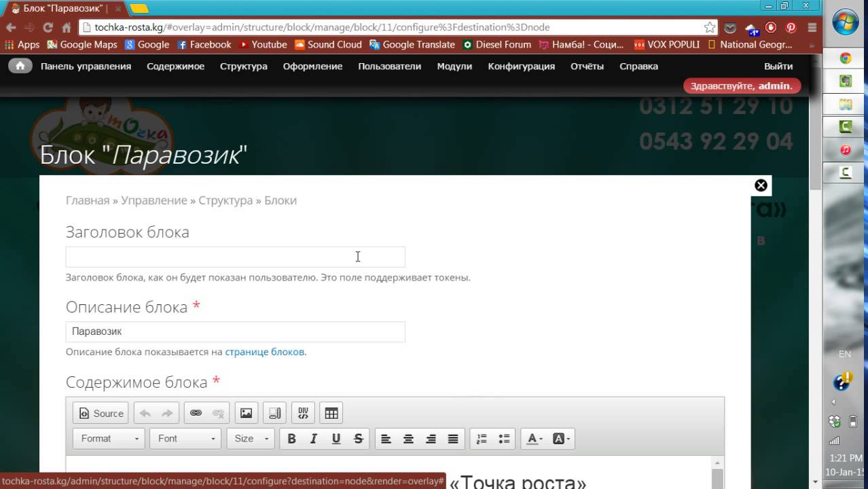Viewport: 868px width, 489px height.
Task: Go back in browser
Action: click(x=11, y=28)
